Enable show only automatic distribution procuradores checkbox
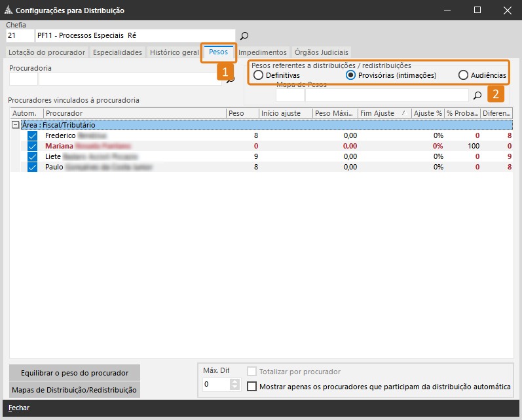Screen dimensions: 522x420 pyautogui.click(x=252, y=387)
